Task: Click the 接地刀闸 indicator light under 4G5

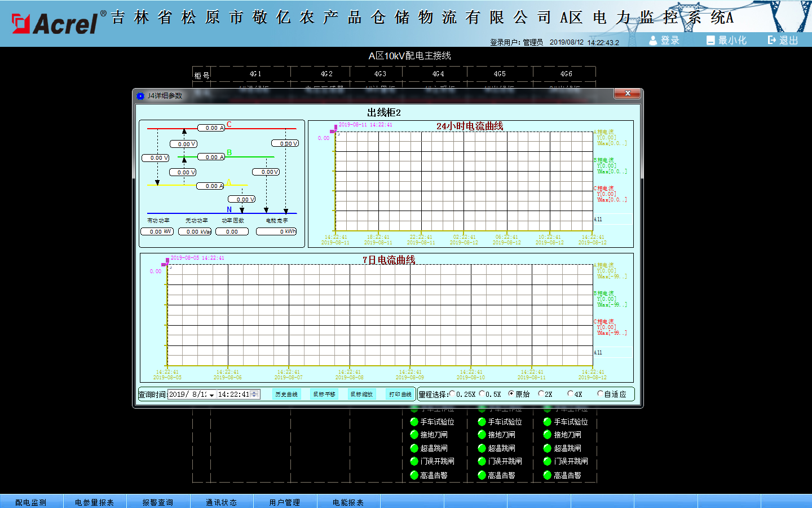Action: coord(482,435)
